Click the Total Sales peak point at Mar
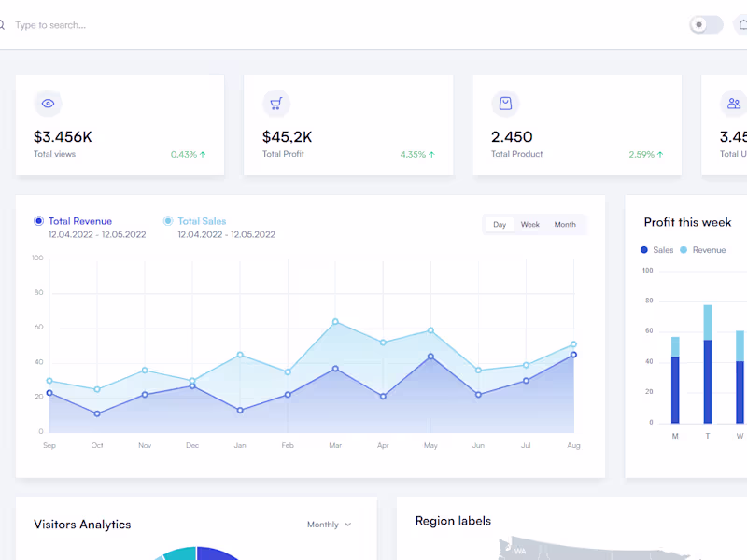This screenshot has width=747, height=560. [335, 322]
